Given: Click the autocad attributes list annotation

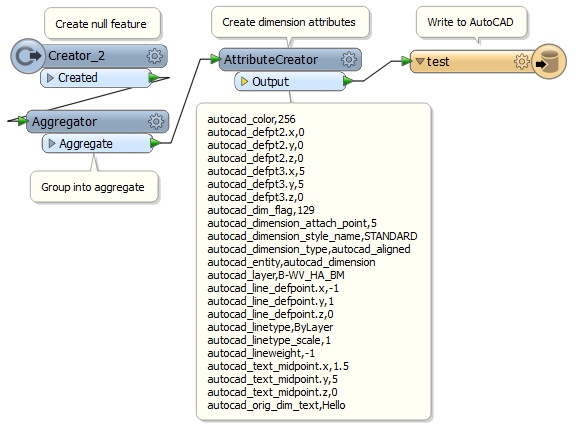Looking at the screenshot, I should pos(314,262).
